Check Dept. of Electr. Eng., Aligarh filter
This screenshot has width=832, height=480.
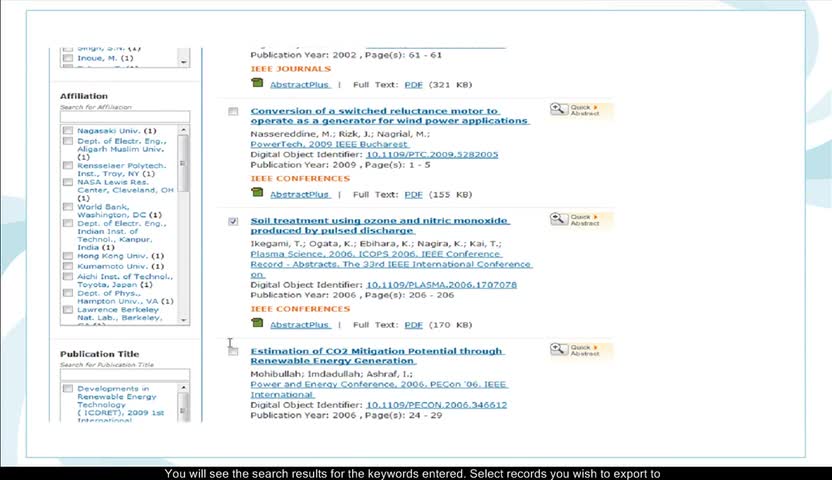(68, 141)
